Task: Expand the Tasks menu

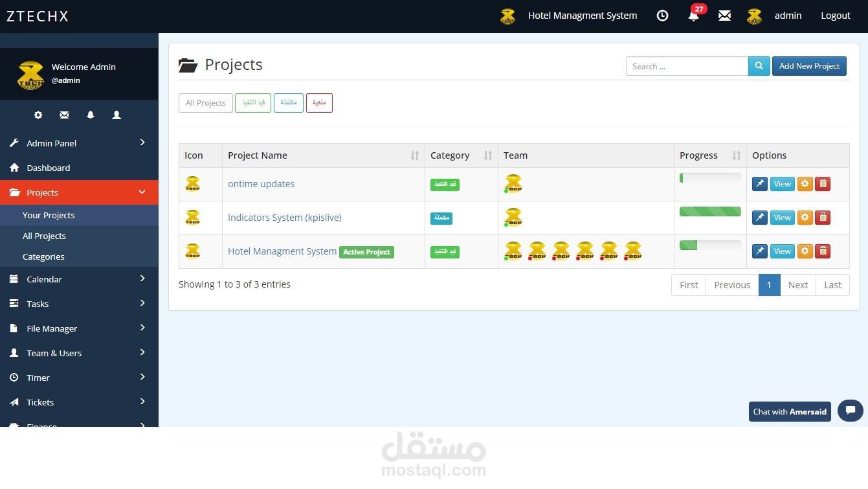Action: coord(79,304)
